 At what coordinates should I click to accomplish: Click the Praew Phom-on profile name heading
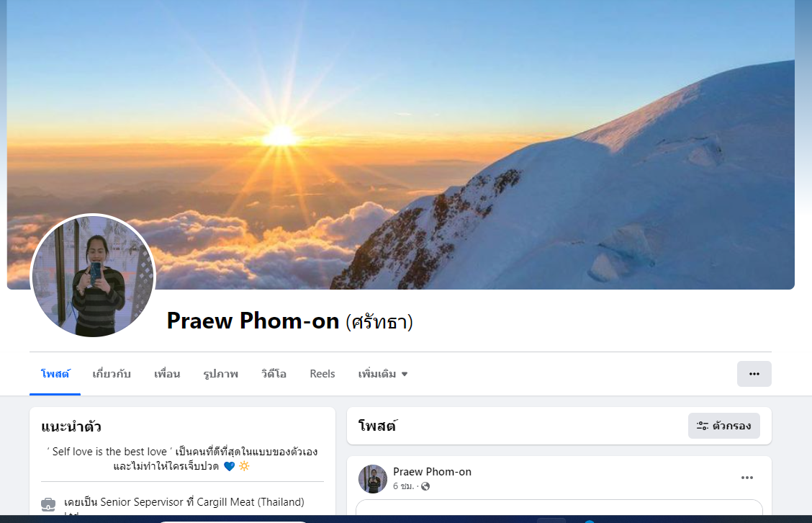click(253, 321)
